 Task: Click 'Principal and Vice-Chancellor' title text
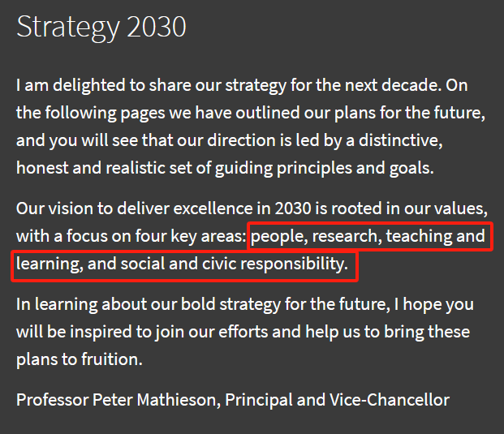click(x=337, y=400)
